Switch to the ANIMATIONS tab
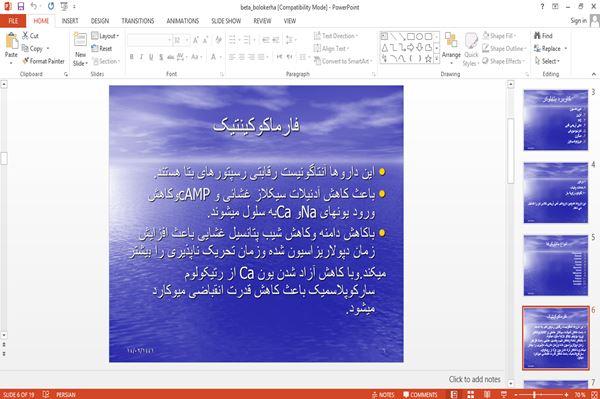 pos(183,21)
